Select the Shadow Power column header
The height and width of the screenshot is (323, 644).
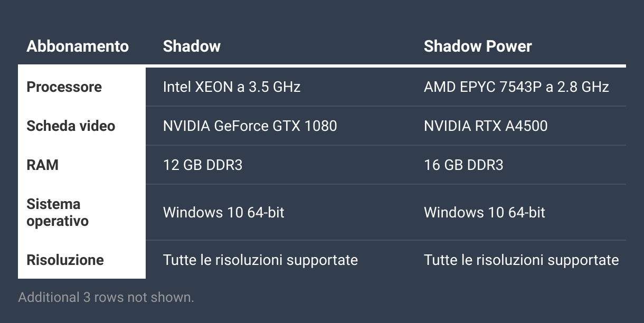(478, 46)
